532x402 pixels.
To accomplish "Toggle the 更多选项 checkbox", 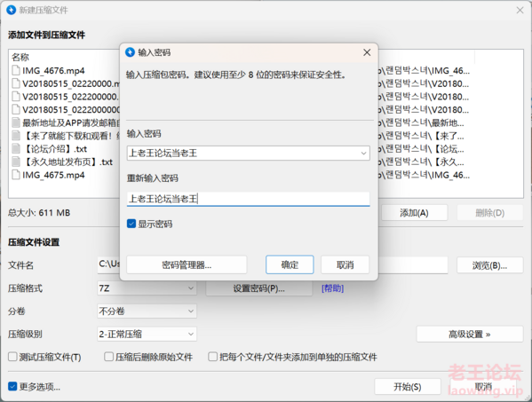I will [12, 386].
